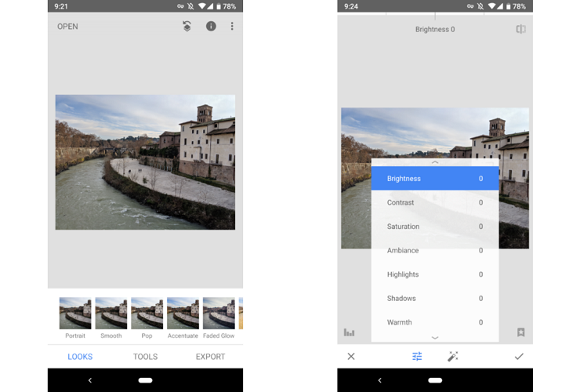Tap the bookmark preset icon
580x392 pixels.
(x=520, y=332)
